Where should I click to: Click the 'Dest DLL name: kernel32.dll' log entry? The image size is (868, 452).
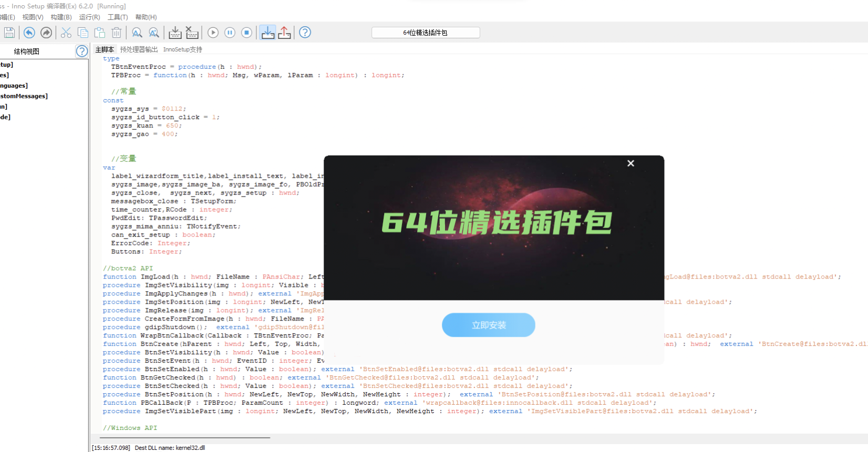tap(170, 448)
